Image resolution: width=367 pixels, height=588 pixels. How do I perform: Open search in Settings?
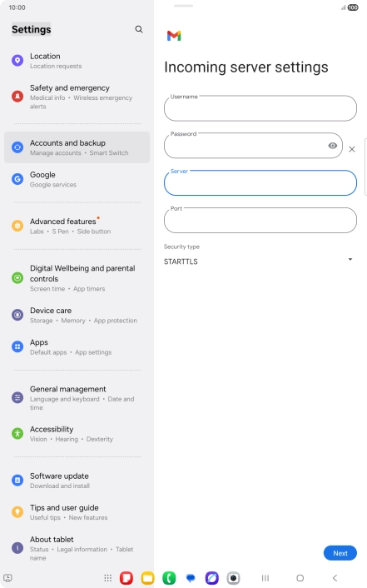(139, 29)
